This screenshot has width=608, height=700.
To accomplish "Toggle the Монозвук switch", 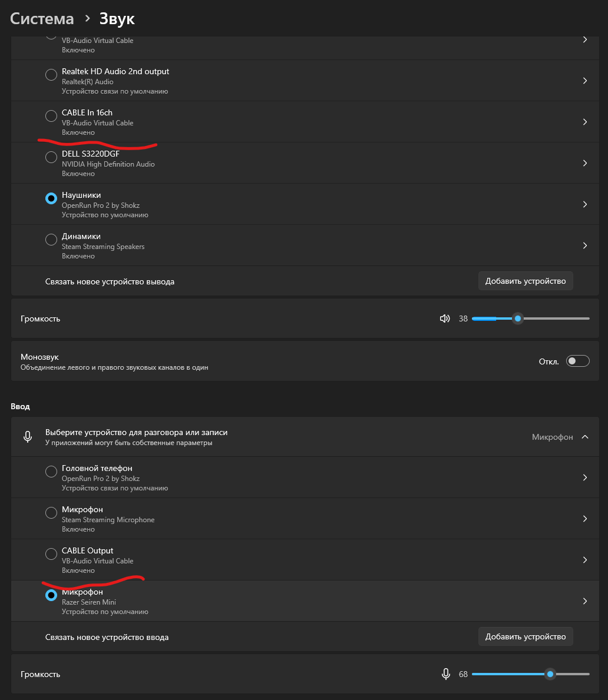I will click(577, 361).
